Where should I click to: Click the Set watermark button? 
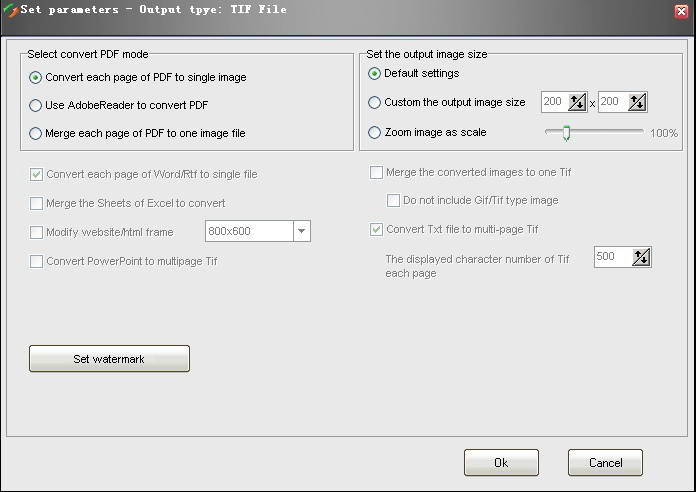coord(109,358)
